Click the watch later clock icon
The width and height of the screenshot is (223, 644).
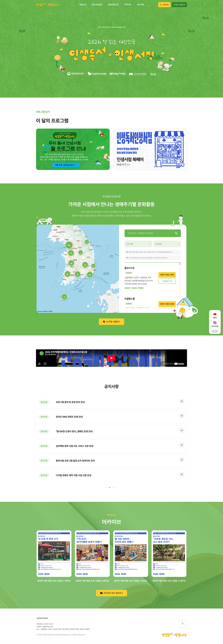[45, 364]
